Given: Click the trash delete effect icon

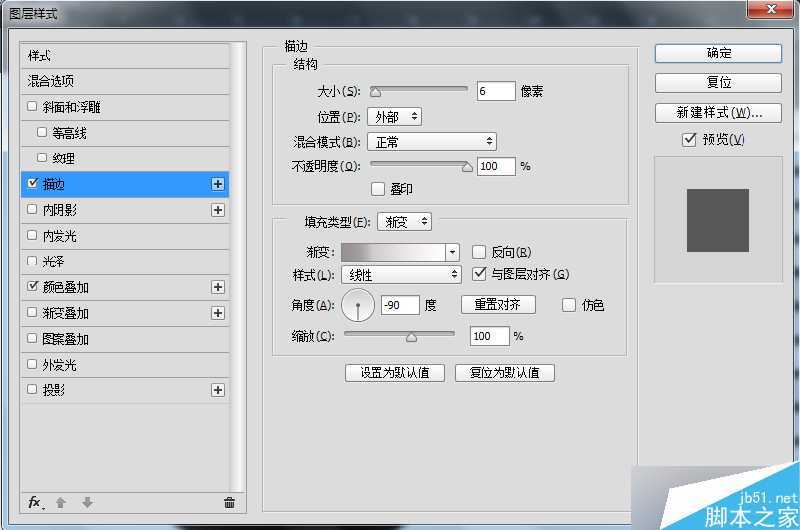Looking at the screenshot, I should 229,503.
